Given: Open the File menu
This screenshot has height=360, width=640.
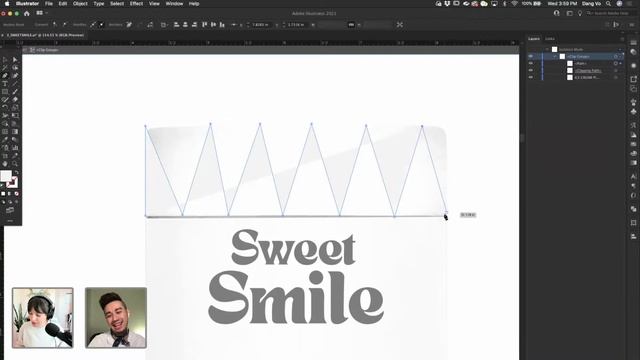Looking at the screenshot, I should click(49, 4).
